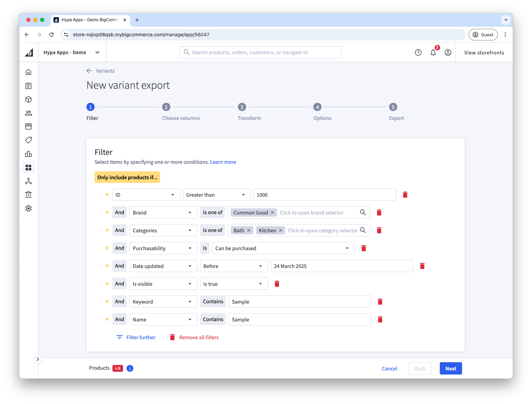Image resolution: width=532 pixels, height=404 pixels.
Task: Delete the Is visible filter row
Action: (x=277, y=284)
